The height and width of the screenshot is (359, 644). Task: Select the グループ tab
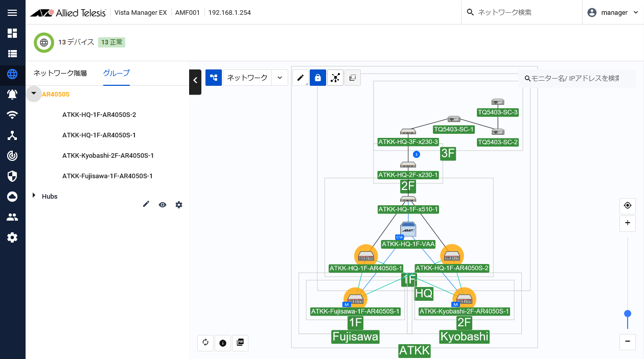coord(117,73)
